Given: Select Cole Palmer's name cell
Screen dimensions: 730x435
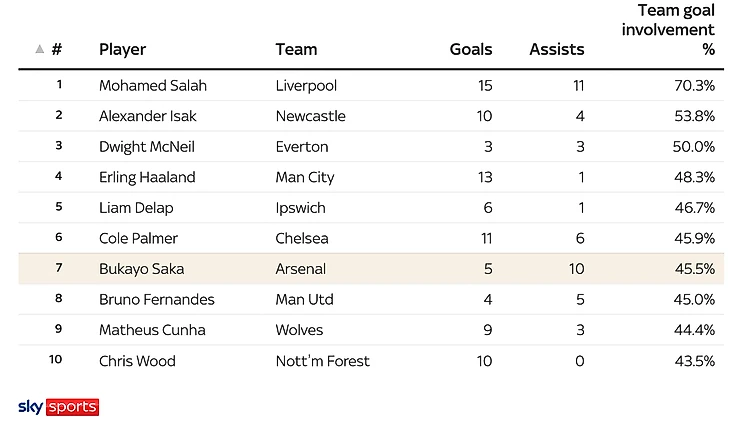Looking at the screenshot, I should point(138,238).
